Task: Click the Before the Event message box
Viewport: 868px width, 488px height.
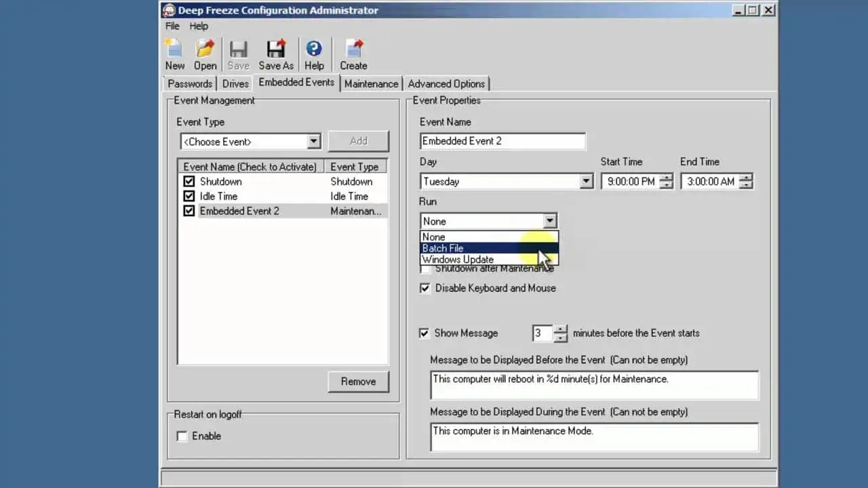Action: (594, 385)
